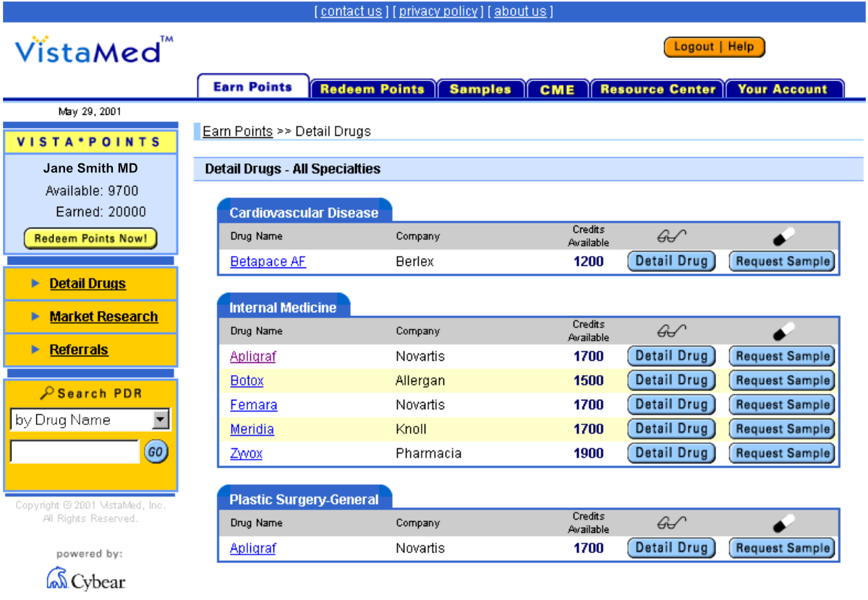Click the 1900 credits value for Zyvox
The width and height of the screenshot is (868, 600).
coord(589,454)
